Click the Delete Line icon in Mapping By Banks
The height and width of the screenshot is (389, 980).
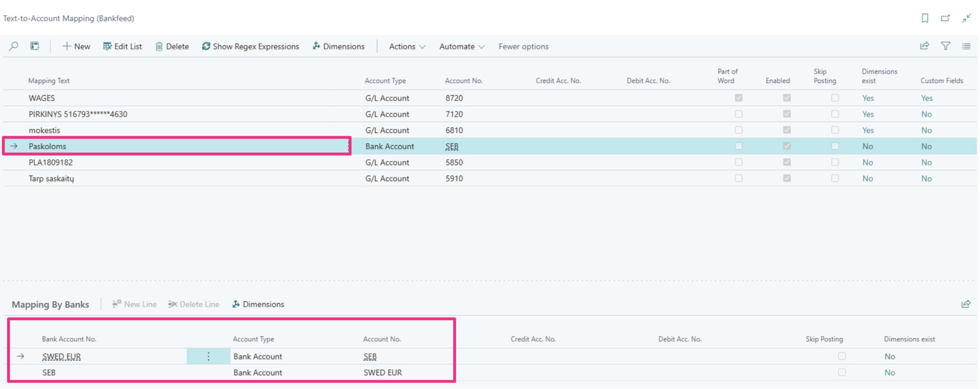click(173, 304)
